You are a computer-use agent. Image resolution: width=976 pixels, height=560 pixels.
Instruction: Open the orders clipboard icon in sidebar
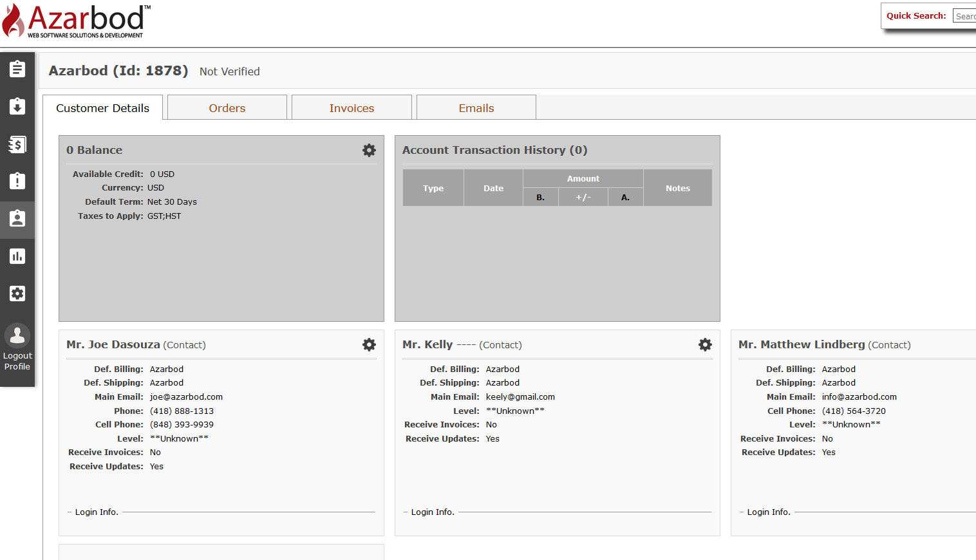17,69
